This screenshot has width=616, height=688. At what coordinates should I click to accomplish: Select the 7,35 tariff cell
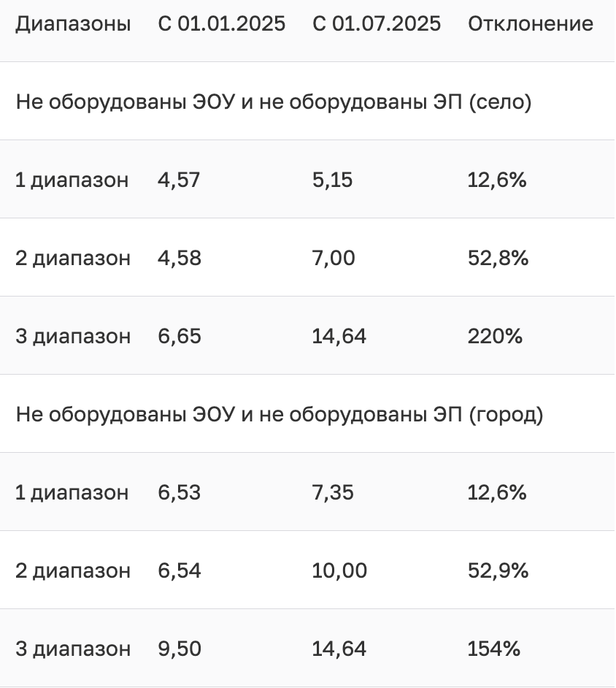click(x=334, y=492)
